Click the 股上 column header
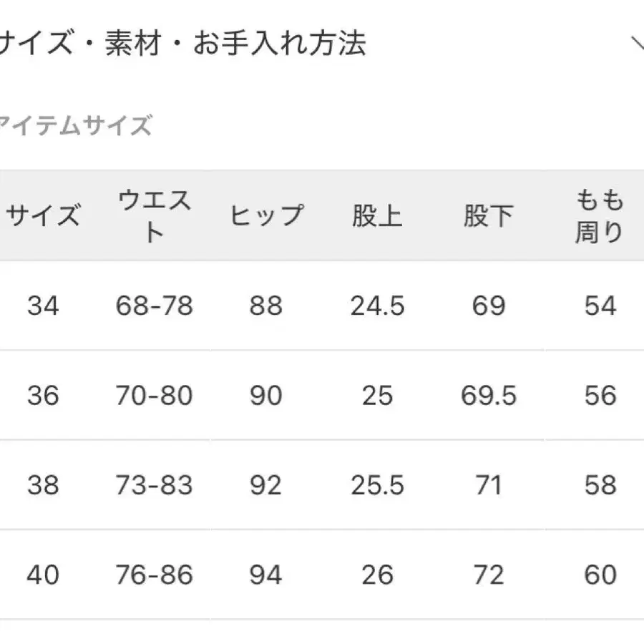644x644 pixels. (377, 215)
